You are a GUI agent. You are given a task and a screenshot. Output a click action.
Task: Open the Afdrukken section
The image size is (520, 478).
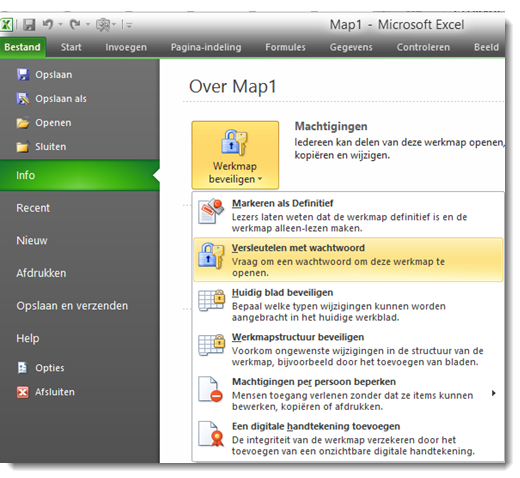coord(41,273)
